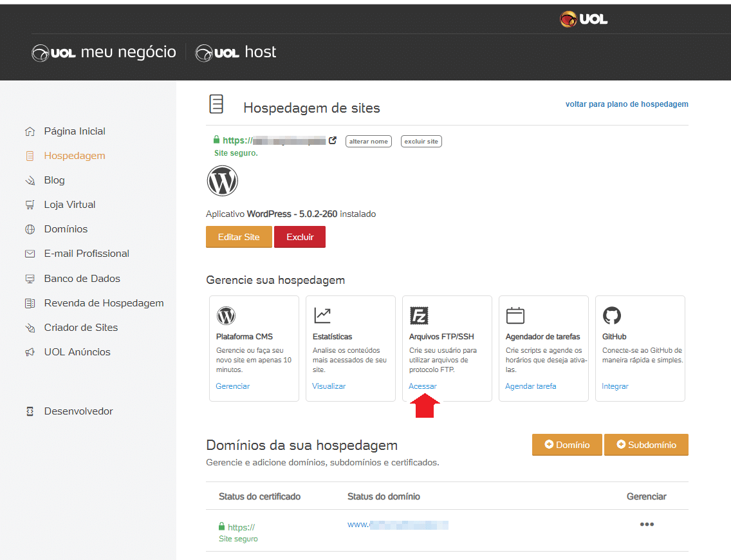Click the Revenda de Hospedagem icon

click(x=30, y=304)
